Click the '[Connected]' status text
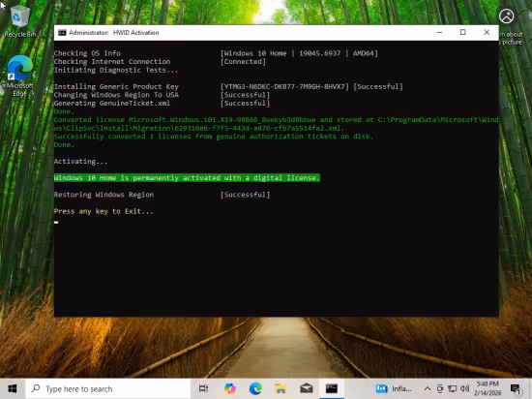This screenshot has width=532, height=399. pos(243,62)
